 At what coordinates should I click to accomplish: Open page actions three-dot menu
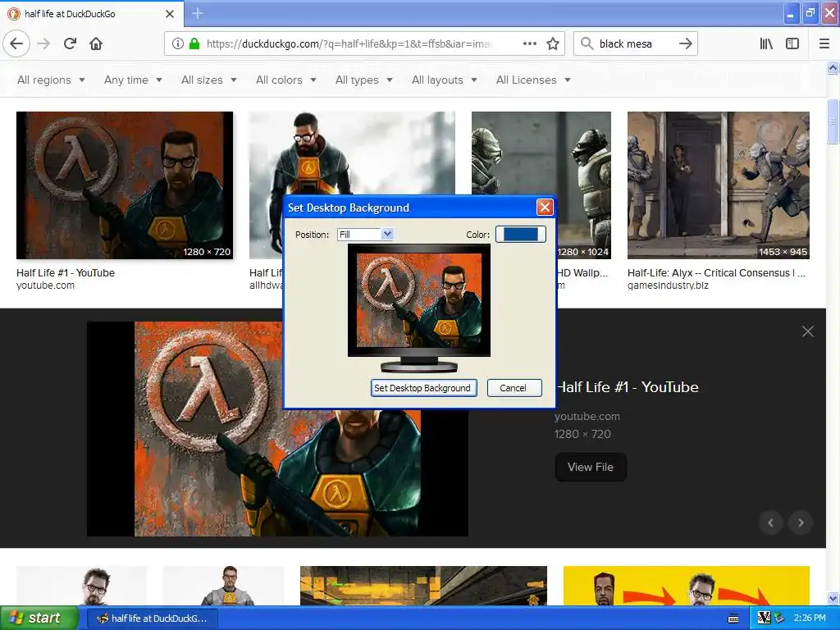(529, 43)
